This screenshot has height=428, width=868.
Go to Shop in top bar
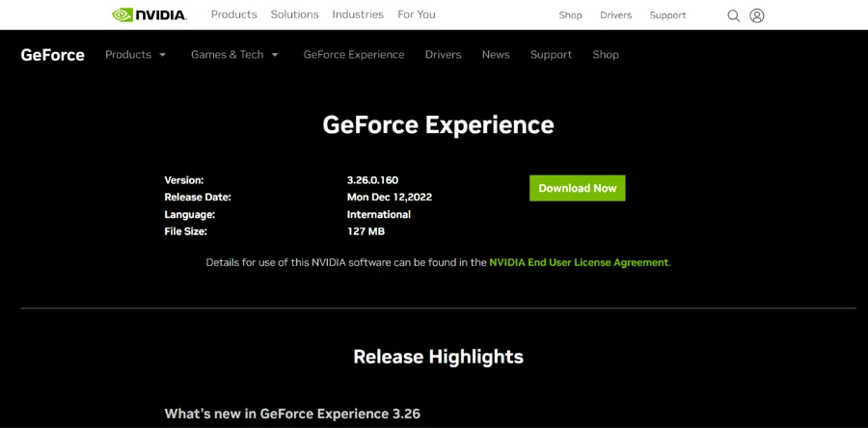pyautogui.click(x=570, y=15)
